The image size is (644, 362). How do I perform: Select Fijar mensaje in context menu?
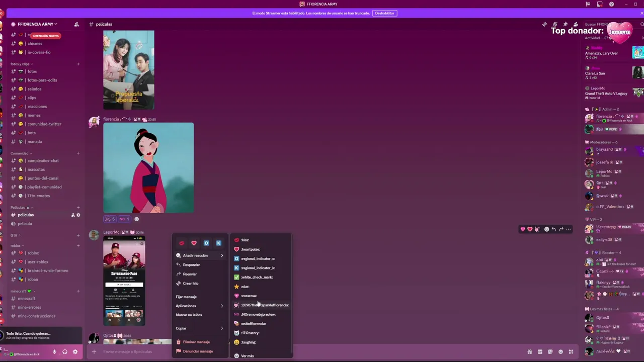pyautogui.click(x=200, y=297)
